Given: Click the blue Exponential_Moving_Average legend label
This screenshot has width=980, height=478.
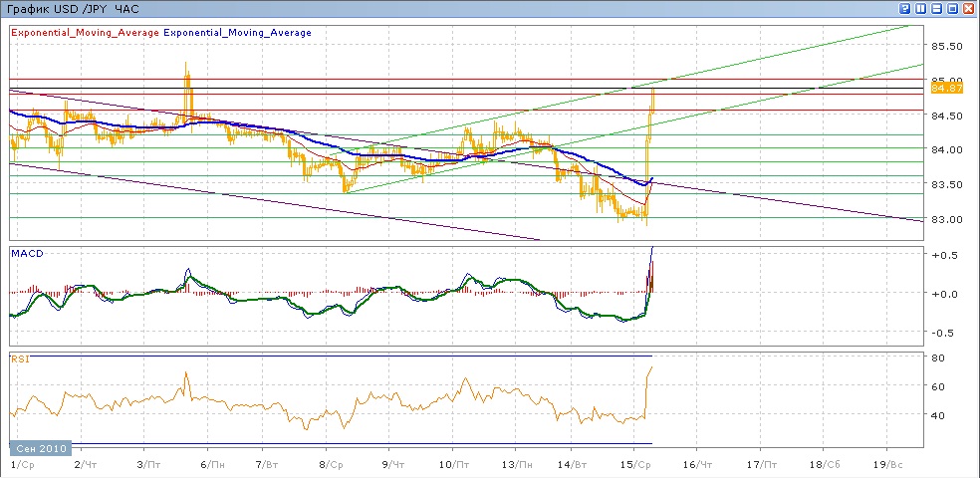Looking at the screenshot, I should tap(237, 33).
